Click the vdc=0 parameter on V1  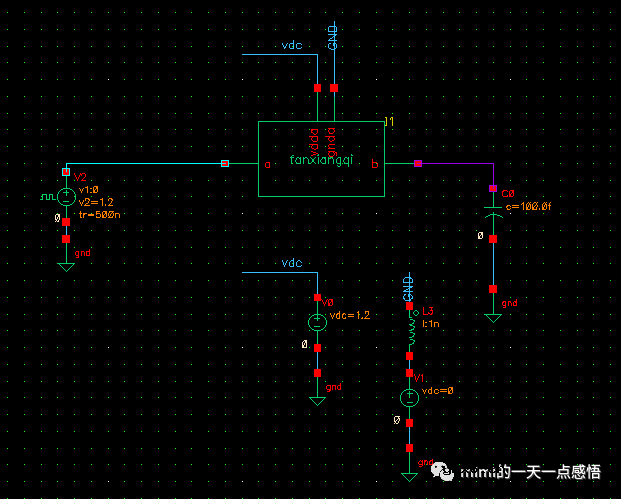click(438, 390)
